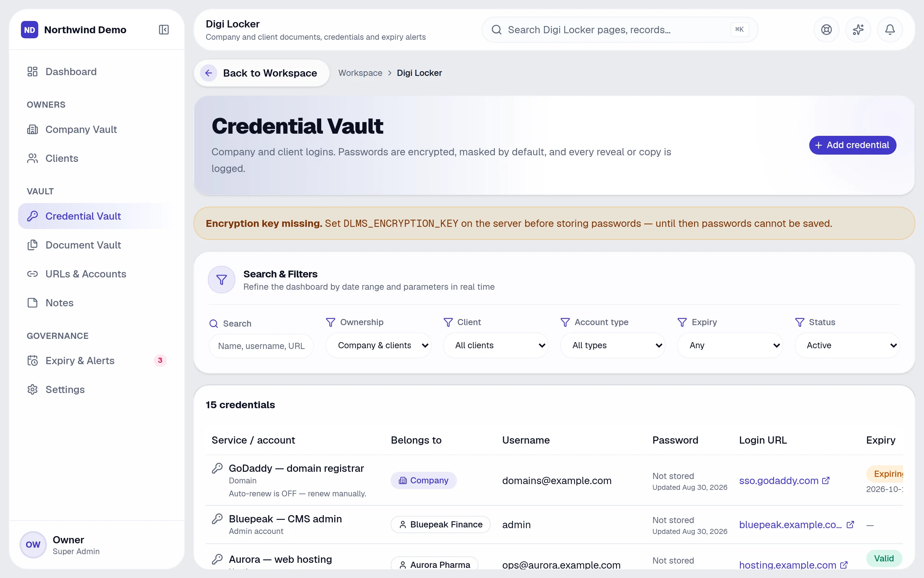Open the Clients page

[x=97, y=158]
